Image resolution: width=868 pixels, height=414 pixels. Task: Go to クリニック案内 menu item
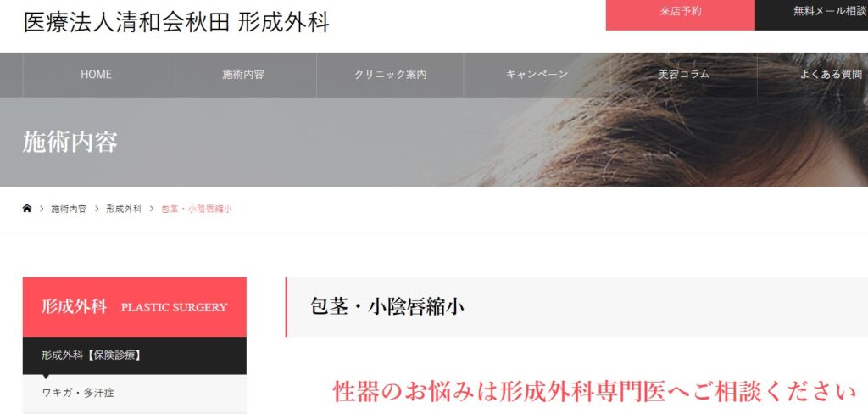point(390,75)
